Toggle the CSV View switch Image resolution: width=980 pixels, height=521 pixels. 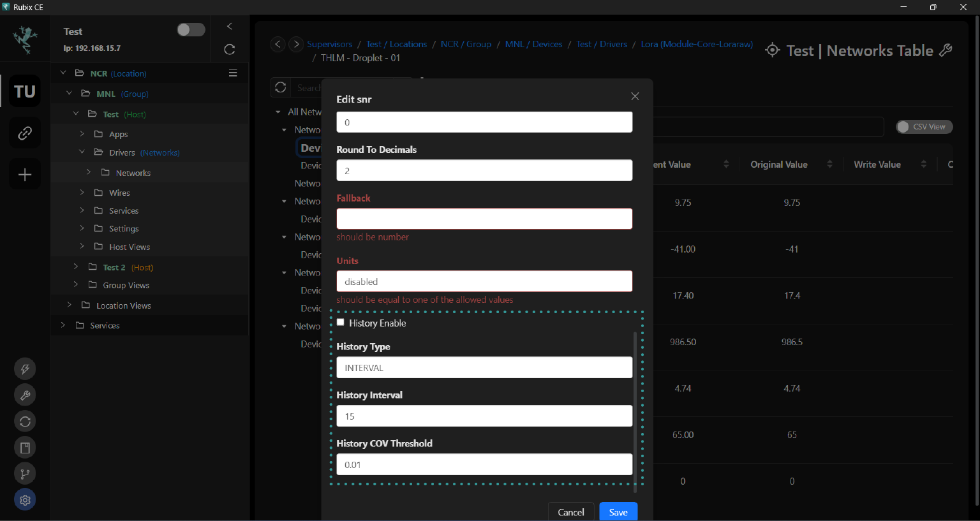(x=924, y=127)
